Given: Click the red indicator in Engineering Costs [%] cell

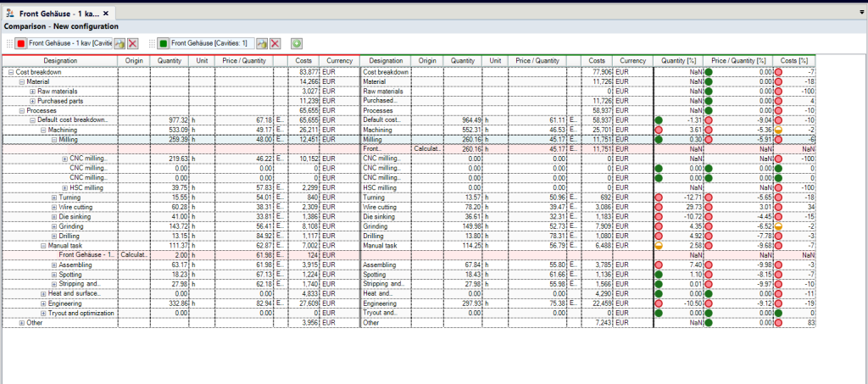Looking at the screenshot, I should [778, 303].
